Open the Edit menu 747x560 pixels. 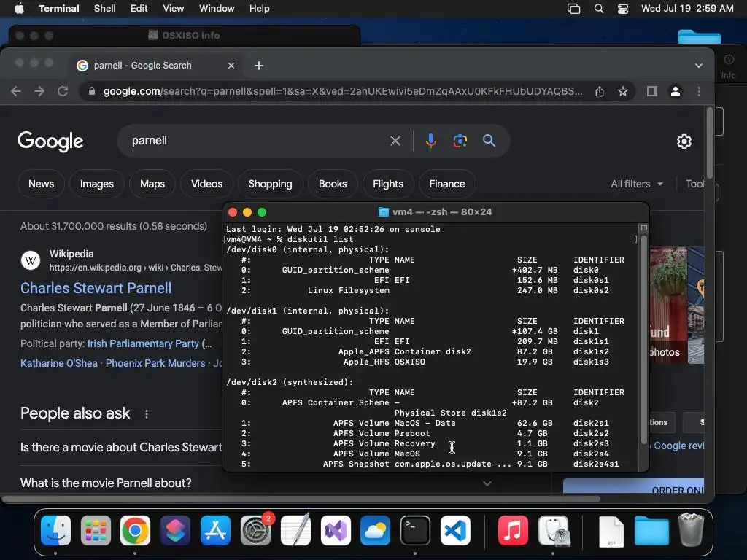coord(139,9)
